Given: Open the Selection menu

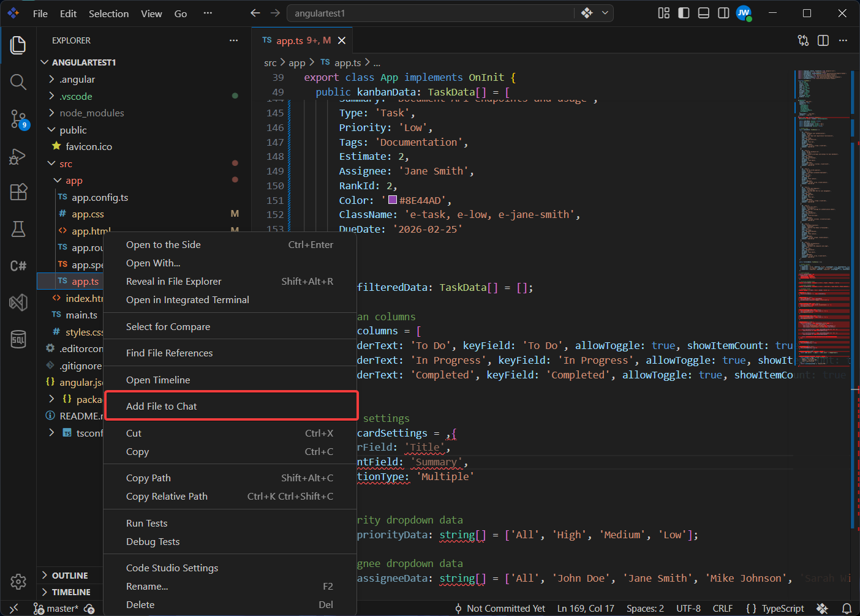Looking at the screenshot, I should point(108,13).
